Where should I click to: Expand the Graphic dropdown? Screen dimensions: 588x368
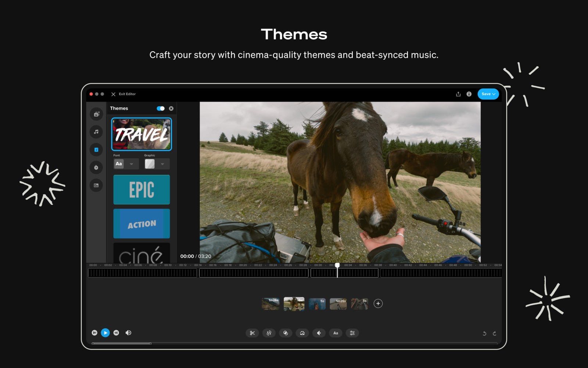162,164
